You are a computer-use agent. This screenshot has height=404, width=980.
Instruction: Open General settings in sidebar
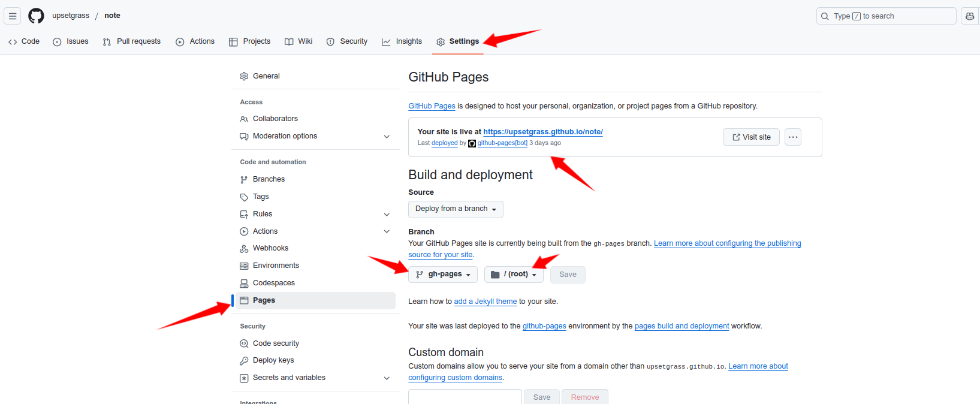[316, 76]
